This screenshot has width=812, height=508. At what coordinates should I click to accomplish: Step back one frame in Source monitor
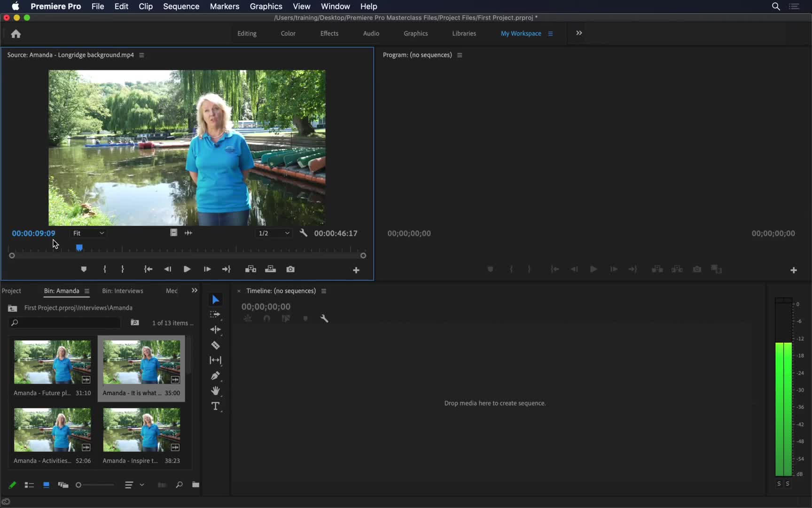167,269
